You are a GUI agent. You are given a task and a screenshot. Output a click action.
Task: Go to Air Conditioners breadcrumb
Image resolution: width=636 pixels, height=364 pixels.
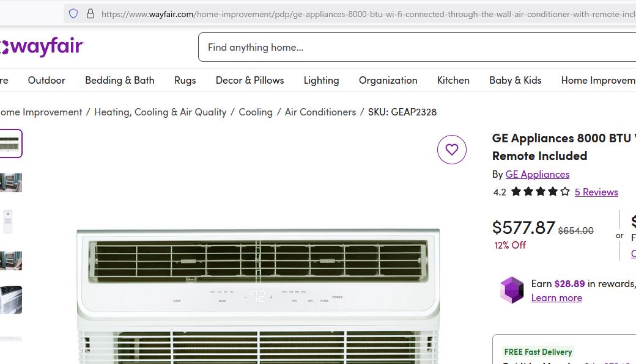320,112
